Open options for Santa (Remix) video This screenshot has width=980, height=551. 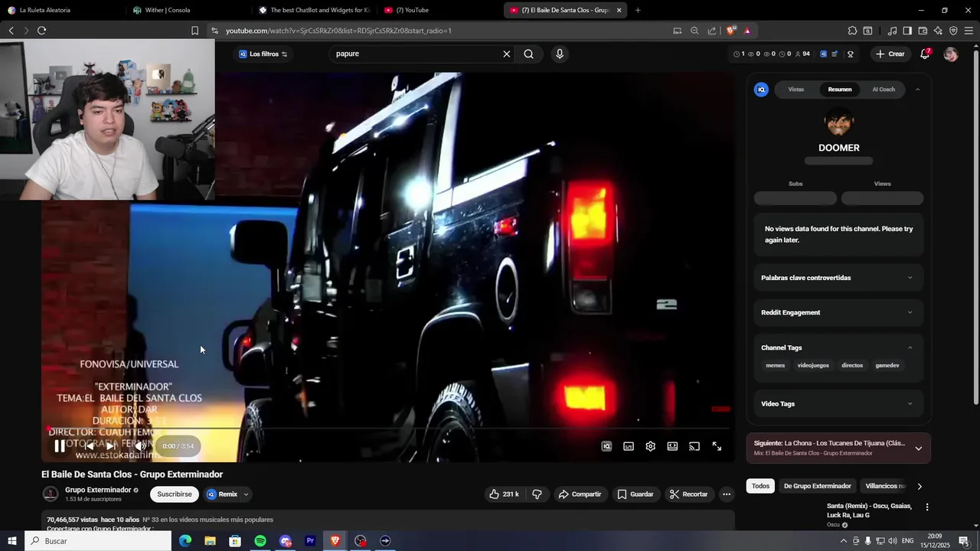coord(927,507)
